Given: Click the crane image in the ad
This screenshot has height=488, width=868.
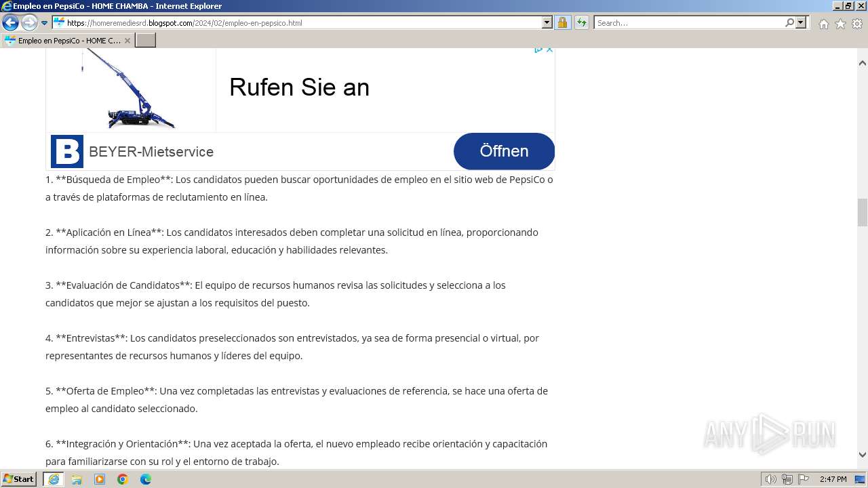Looking at the screenshot, I should (x=130, y=88).
